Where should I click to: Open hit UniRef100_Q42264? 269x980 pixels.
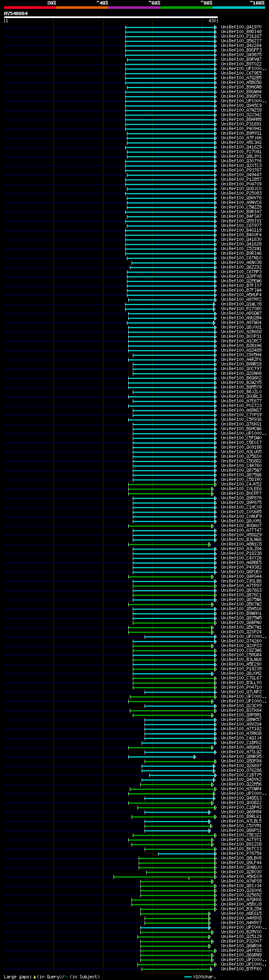click(241, 46)
